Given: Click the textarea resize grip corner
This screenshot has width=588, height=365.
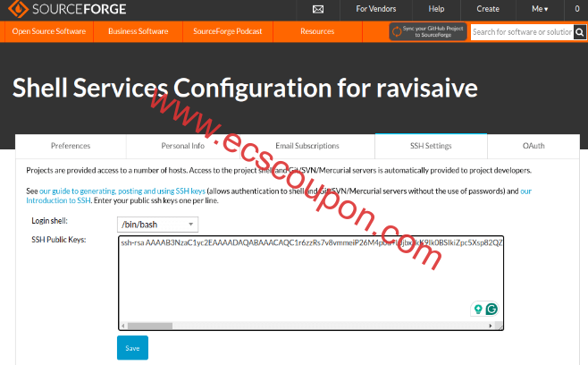Looking at the screenshot, I should click(x=499, y=326).
